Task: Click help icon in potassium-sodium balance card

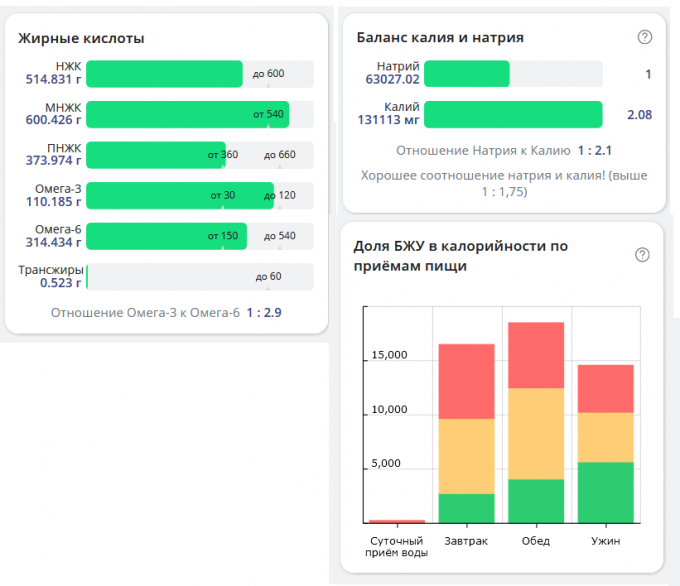Action: tap(645, 37)
